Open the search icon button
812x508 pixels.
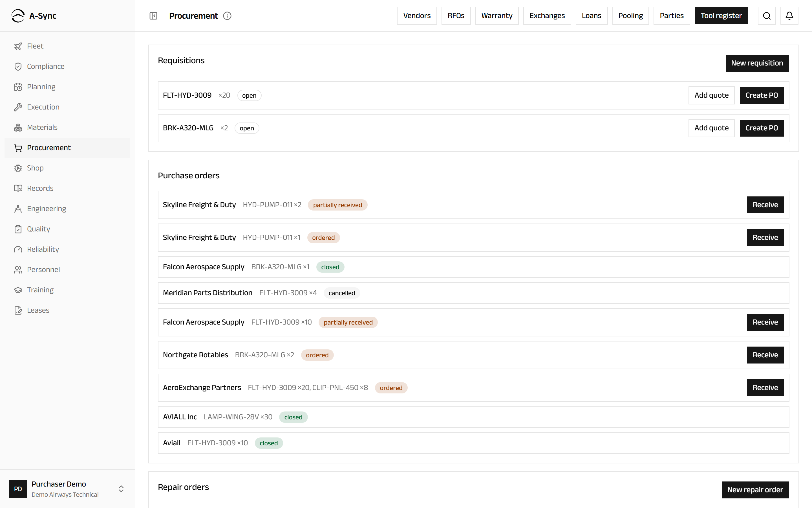click(767, 16)
